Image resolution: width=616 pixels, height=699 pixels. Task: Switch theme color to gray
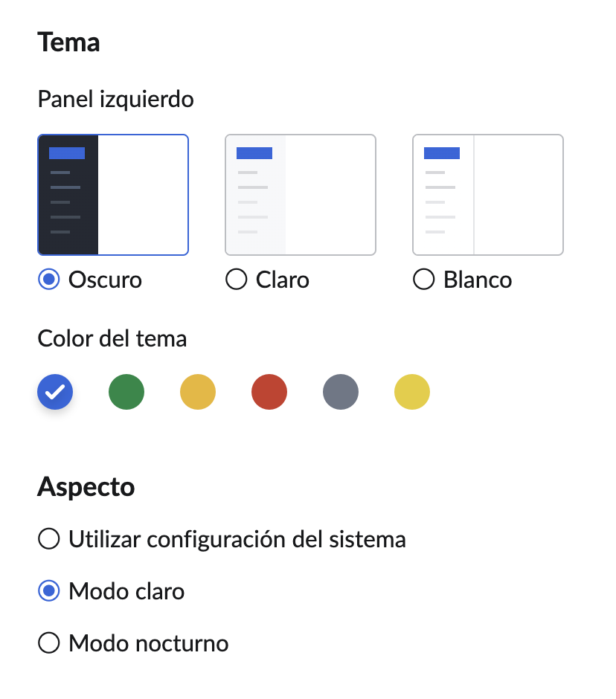click(x=341, y=392)
